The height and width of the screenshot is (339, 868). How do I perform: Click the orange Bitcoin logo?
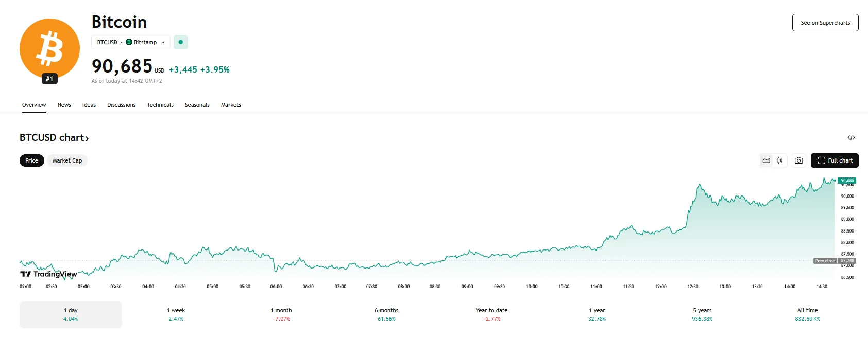click(x=49, y=49)
